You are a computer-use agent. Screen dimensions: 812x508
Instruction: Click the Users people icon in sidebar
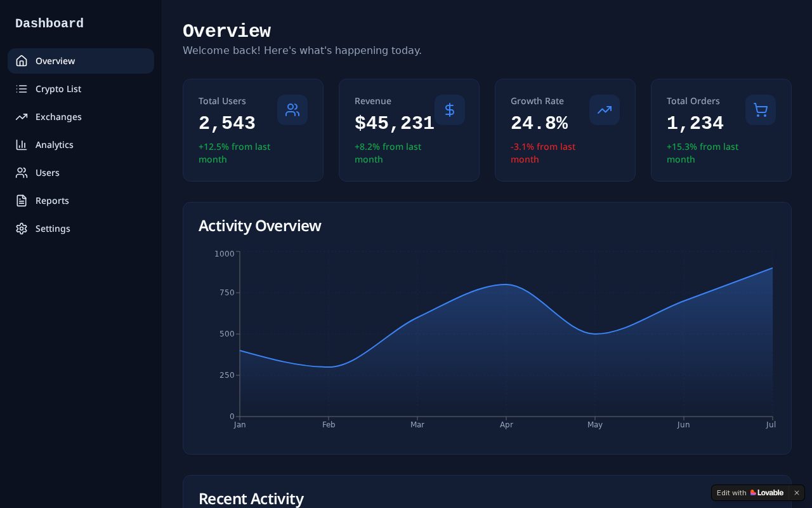coord(22,173)
